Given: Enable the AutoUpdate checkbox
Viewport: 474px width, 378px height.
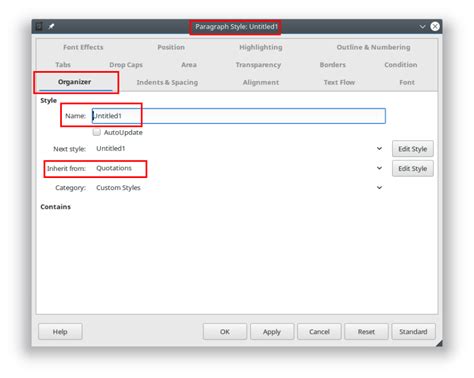Looking at the screenshot, I should point(97,132).
